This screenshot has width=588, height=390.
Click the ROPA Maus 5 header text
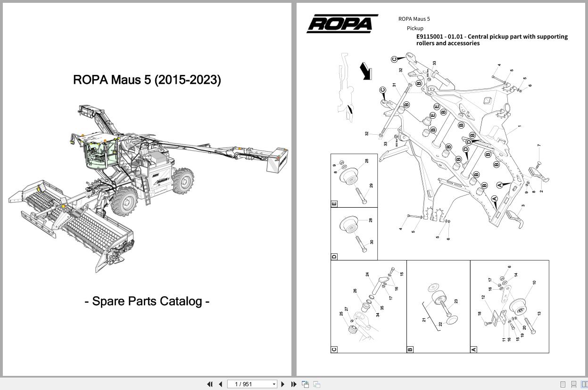click(414, 19)
